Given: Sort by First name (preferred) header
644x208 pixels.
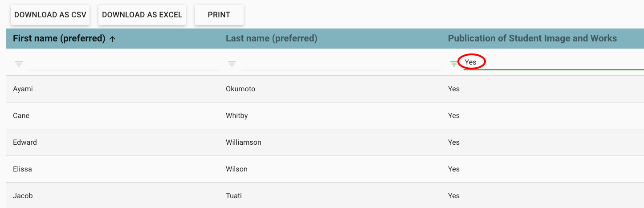Looking at the screenshot, I should (x=59, y=38).
